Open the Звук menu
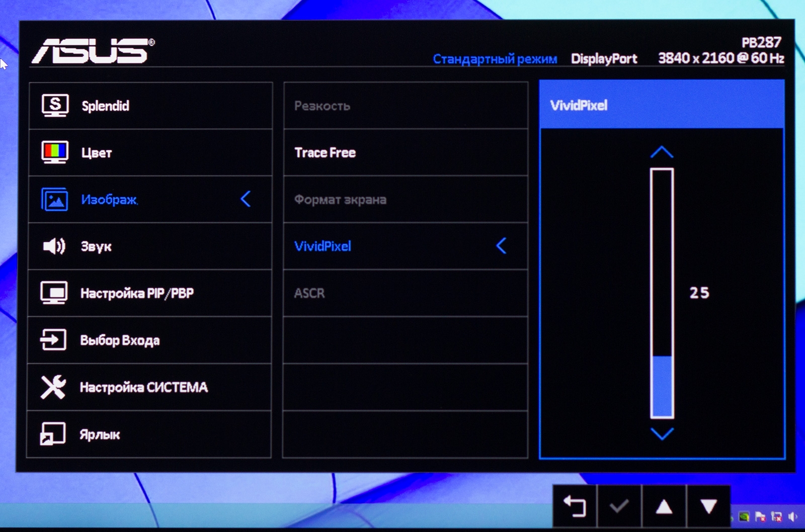The height and width of the screenshot is (532, 805). [149, 246]
